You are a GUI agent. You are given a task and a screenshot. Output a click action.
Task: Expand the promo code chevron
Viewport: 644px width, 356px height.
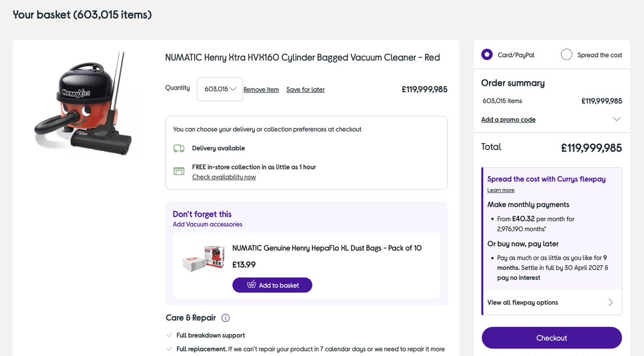pyautogui.click(x=617, y=120)
